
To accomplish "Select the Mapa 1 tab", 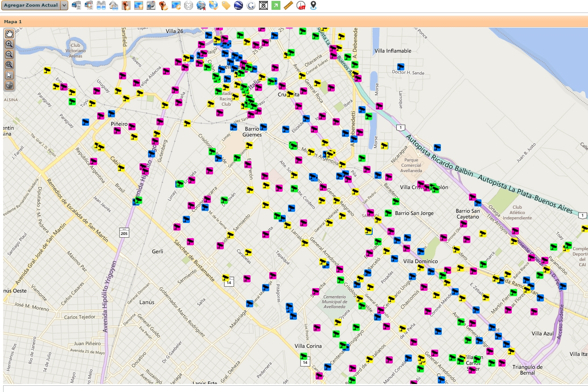I will 13,21.
